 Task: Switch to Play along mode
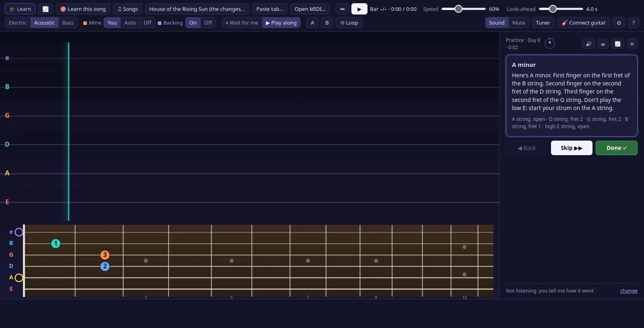[x=281, y=23]
